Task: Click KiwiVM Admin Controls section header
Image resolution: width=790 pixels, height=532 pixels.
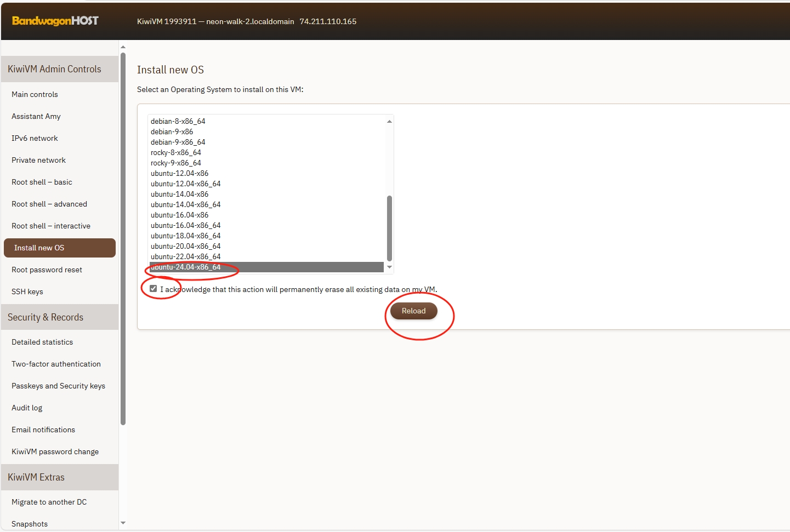Action: click(x=60, y=69)
